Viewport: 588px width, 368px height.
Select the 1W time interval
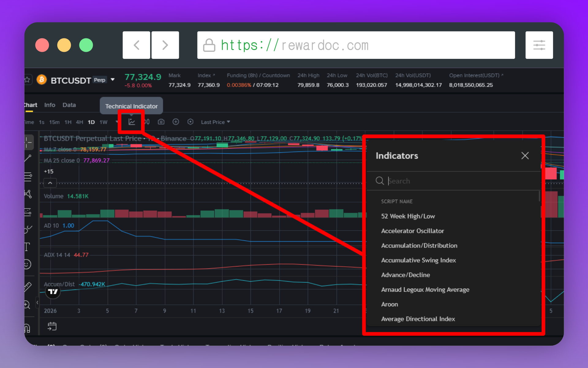(104, 122)
